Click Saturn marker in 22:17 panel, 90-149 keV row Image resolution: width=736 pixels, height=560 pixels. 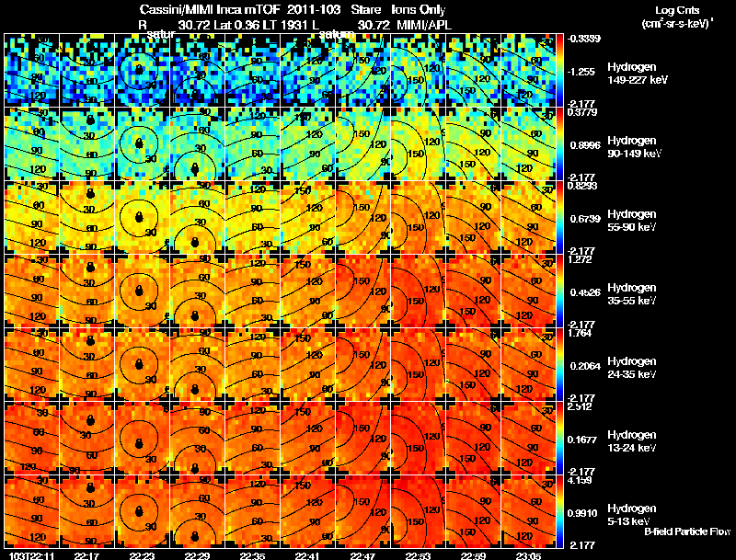click(x=90, y=120)
